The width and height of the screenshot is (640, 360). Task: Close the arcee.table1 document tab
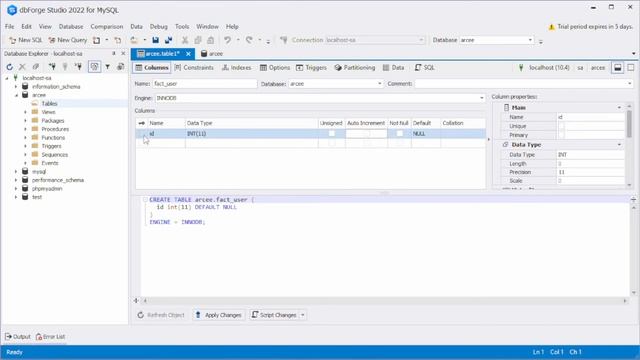click(188, 54)
